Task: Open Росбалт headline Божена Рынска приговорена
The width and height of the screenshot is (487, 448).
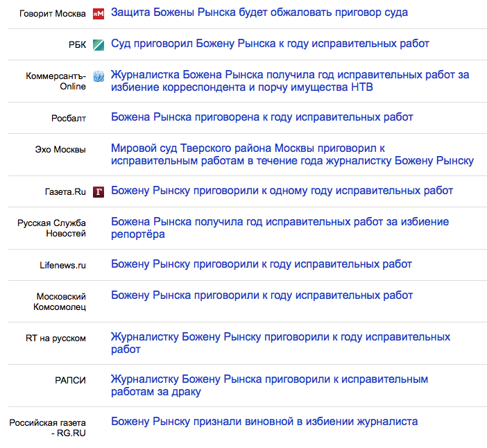Action: pyautogui.click(x=262, y=117)
